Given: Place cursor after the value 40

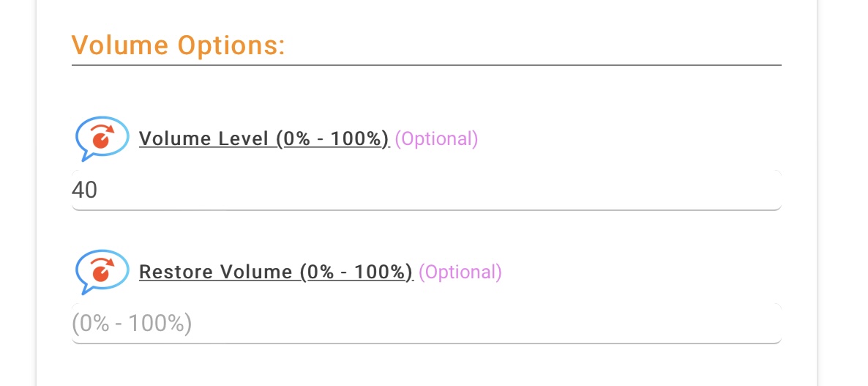Looking at the screenshot, I should click(99, 190).
